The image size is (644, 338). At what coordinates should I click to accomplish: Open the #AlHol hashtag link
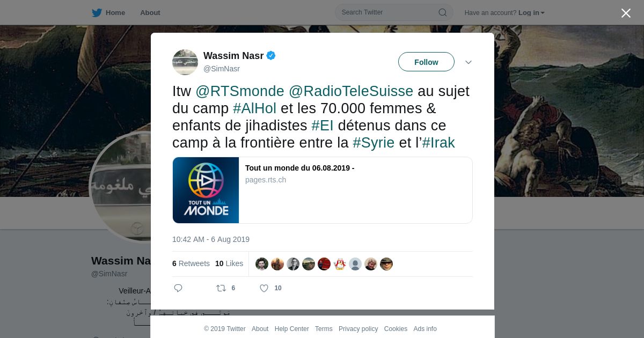click(254, 108)
